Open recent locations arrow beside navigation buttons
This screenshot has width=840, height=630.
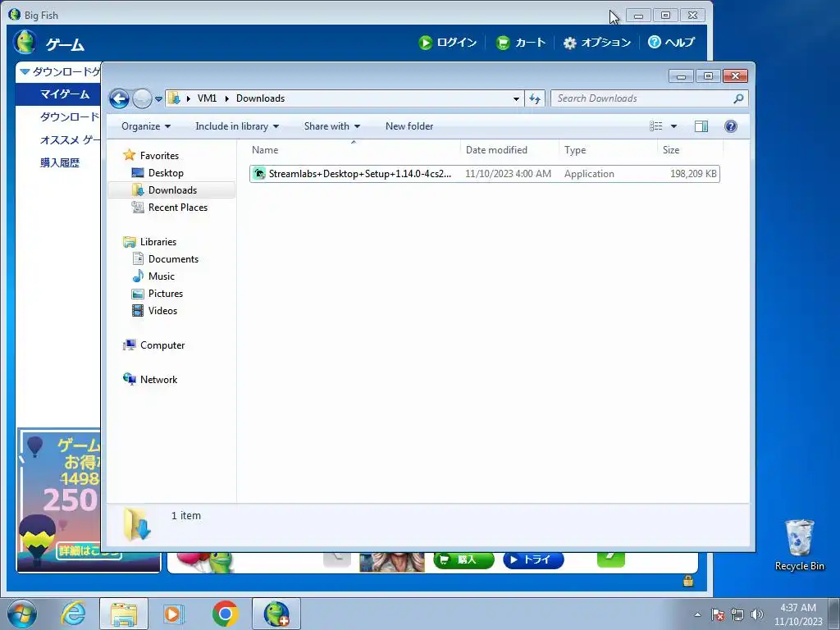tap(158, 99)
